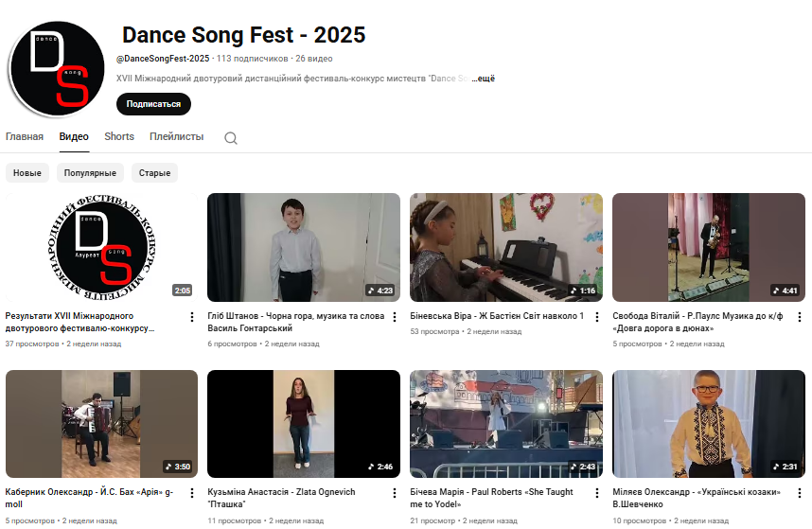Screen dimensions: 812x529
Task: Open options menu for Бiчева Марiя video
Action: pos(596,495)
